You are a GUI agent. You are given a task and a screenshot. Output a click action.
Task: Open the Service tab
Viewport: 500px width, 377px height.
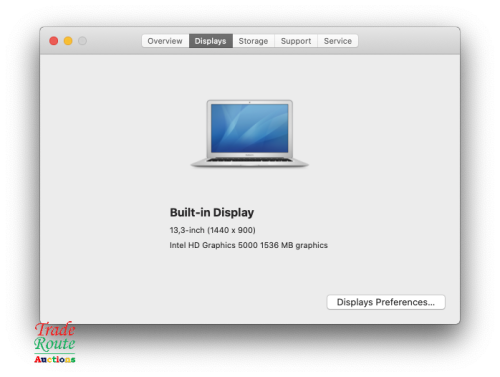click(x=338, y=41)
